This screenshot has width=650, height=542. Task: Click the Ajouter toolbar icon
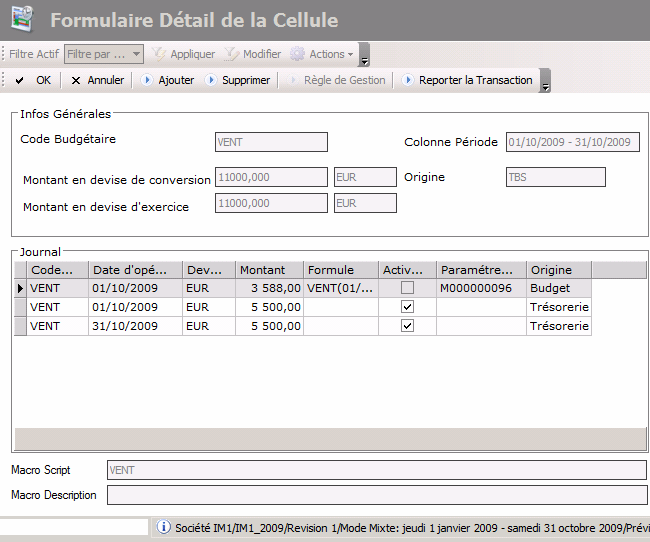click(x=148, y=80)
